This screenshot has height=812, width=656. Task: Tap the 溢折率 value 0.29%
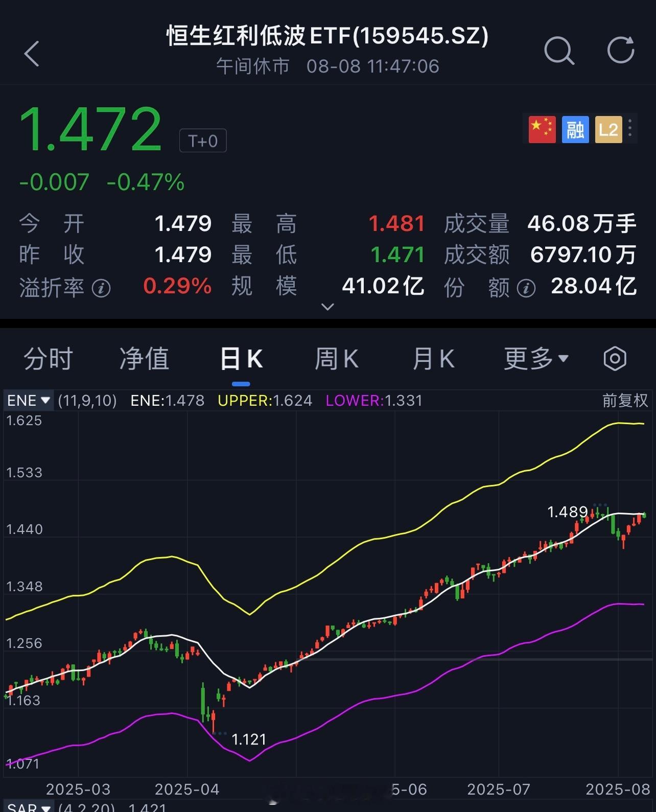coord(177,286)
